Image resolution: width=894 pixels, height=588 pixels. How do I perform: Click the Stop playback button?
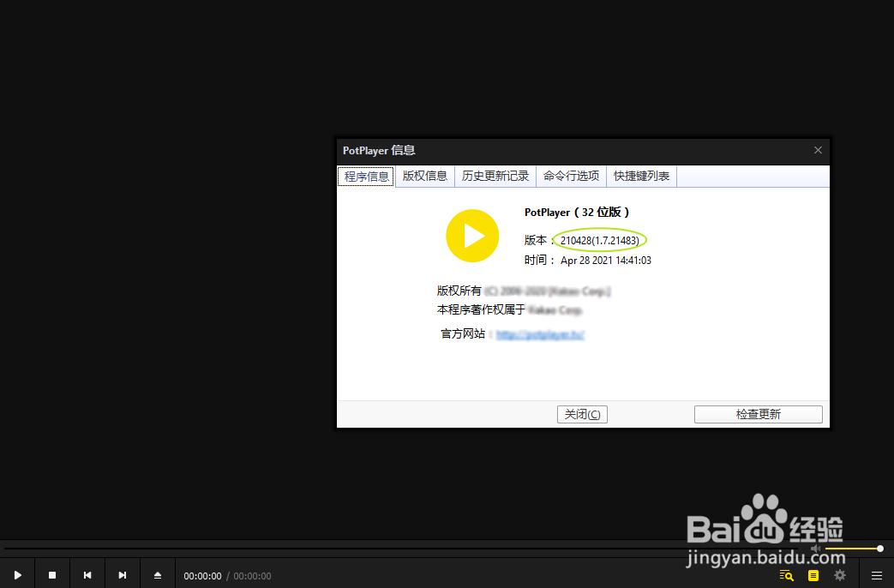tap(52, 575)
